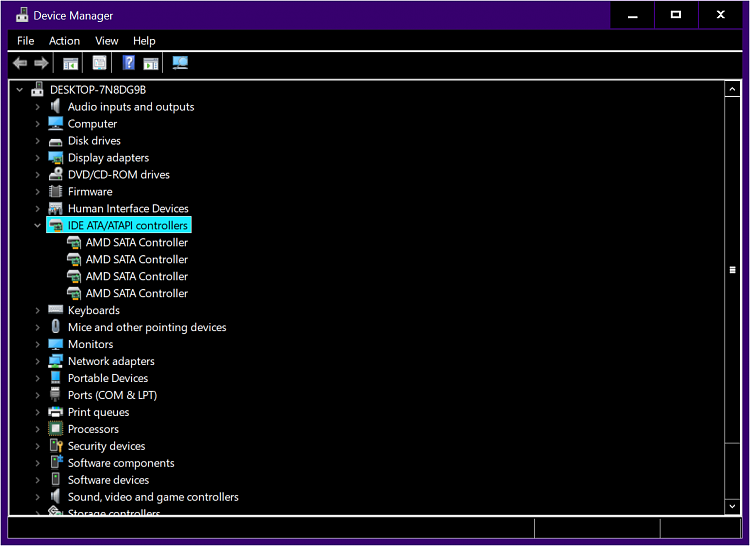The image size is (750, 546).
Task: Click the Disk drives category icon
Action: pyautogui.click(x=55, y=141)
